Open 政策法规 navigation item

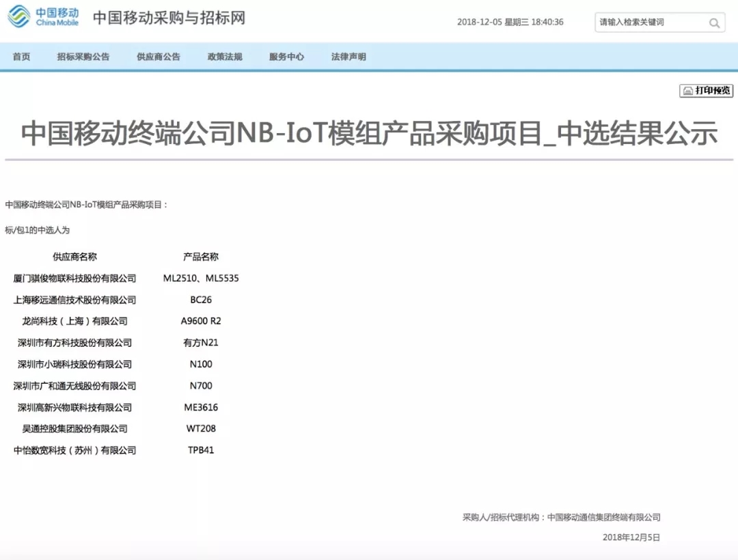(x=225, y=57)
